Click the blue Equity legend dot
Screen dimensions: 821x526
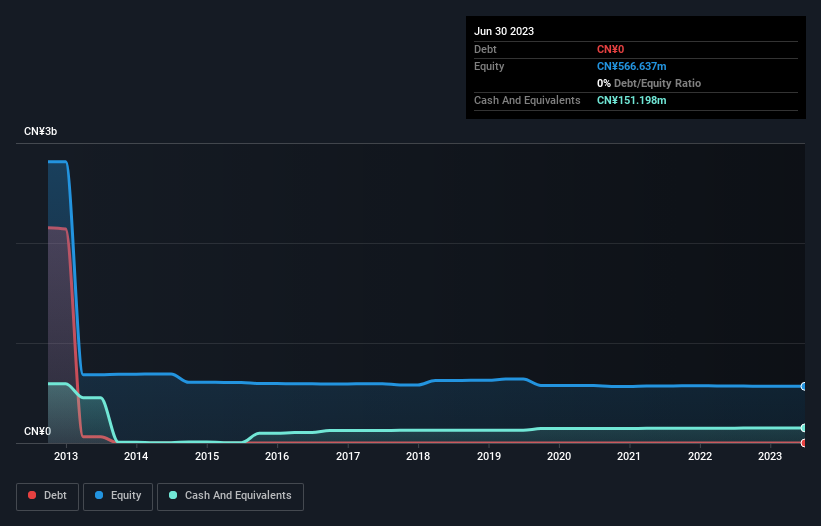point(99,495)
